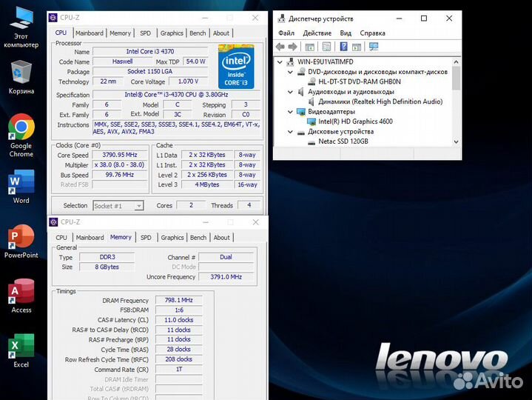This screenshot has width=532, height=400.
Task: Switch to Mainboard tab in bottom CPU-Z window
Action: pos(90,238)
